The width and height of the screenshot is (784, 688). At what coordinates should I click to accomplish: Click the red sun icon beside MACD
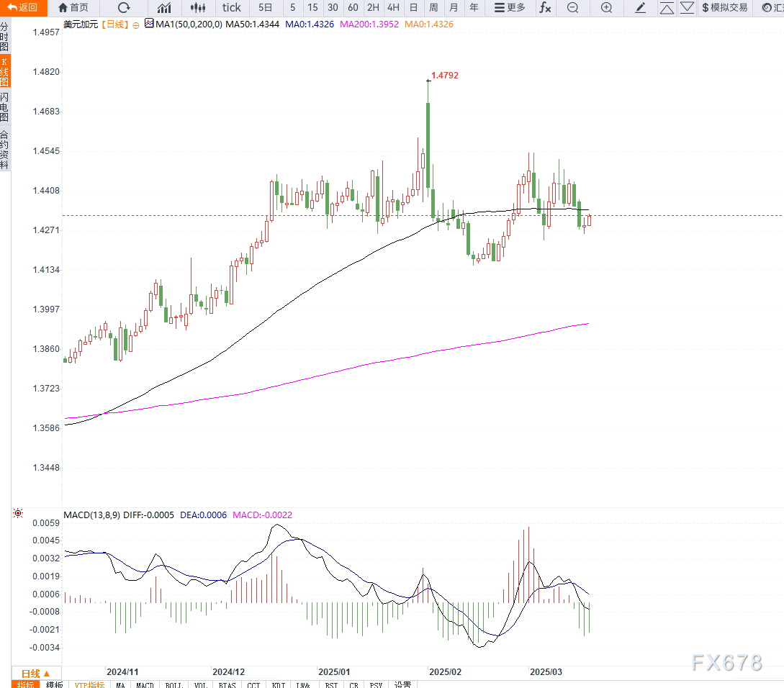18,513
